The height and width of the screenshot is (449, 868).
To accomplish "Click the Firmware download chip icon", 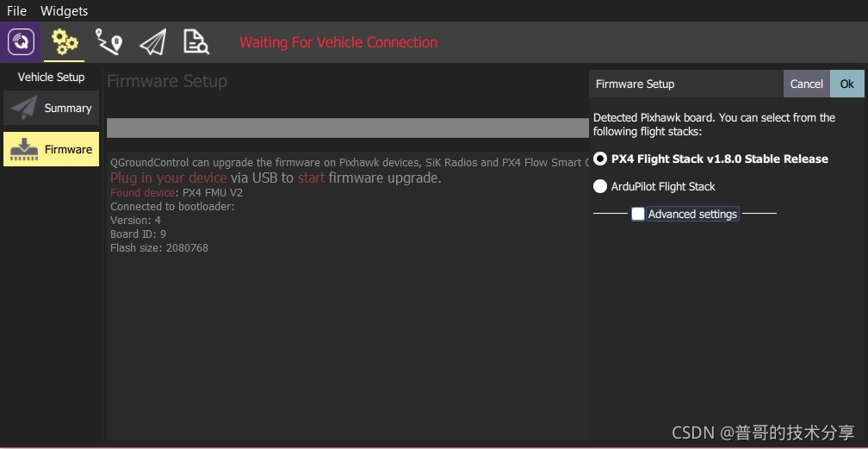I will coord(24,149).
